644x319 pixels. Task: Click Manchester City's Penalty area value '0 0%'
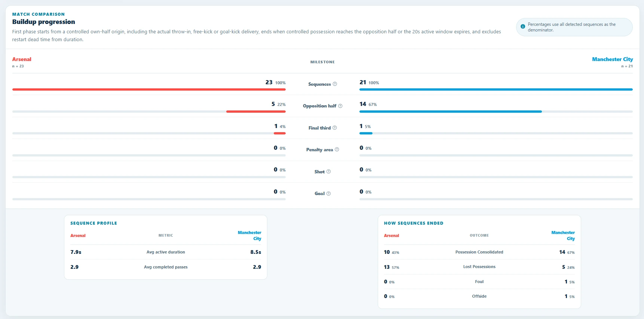tap(366, 148)
